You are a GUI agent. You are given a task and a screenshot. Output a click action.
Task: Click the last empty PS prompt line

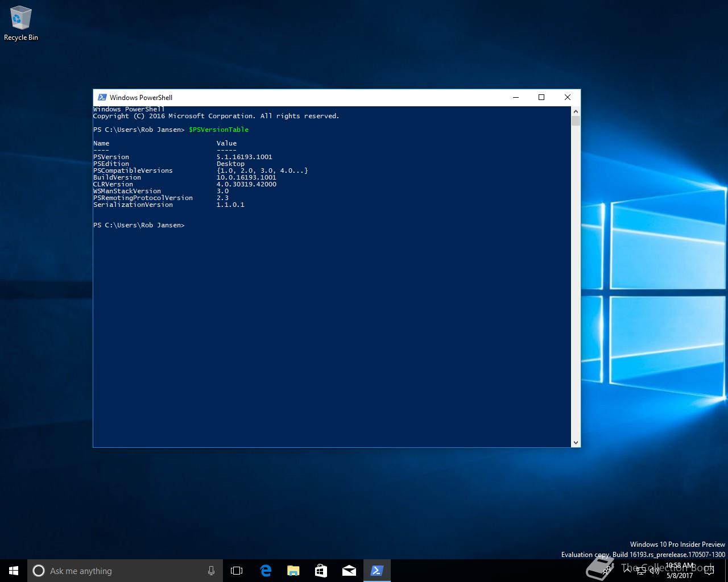pos(139,225)
